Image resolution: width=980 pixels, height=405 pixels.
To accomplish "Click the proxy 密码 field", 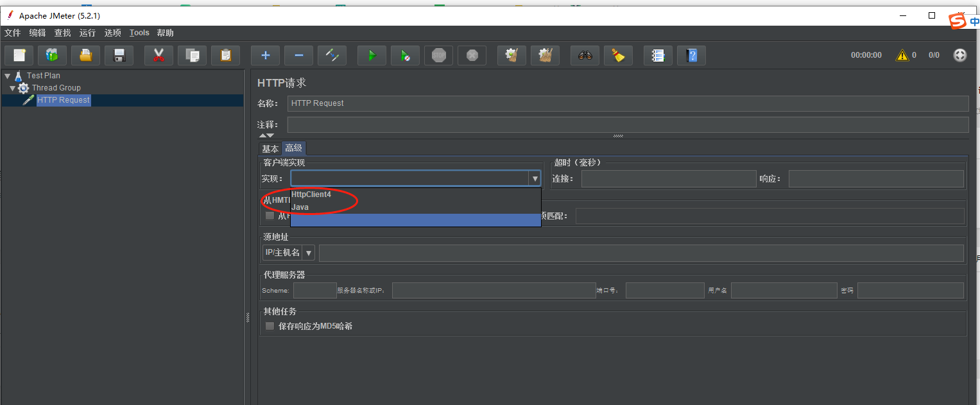I will point(911,291).
